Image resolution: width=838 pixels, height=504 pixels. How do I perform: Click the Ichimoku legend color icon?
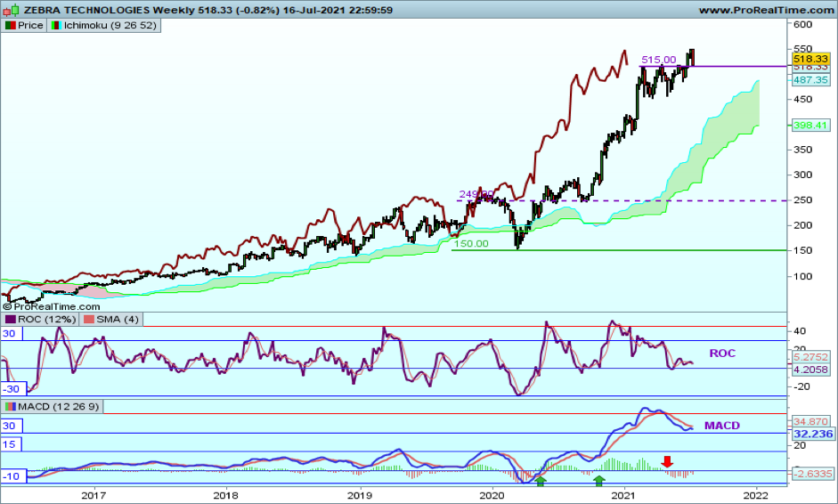[x=55, y=25]
